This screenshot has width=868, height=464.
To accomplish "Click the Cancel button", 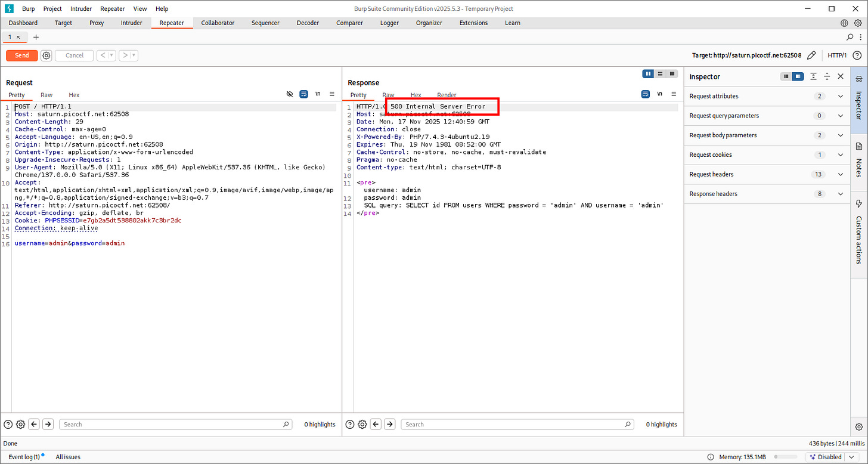I will [x=75, y=55].
